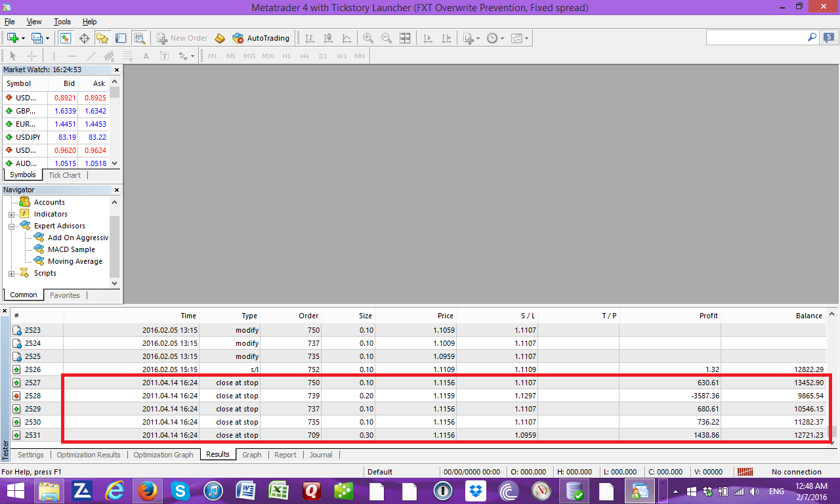Select the Candlesticks chart icon
840x504 pixels.
tap(328, 38)
